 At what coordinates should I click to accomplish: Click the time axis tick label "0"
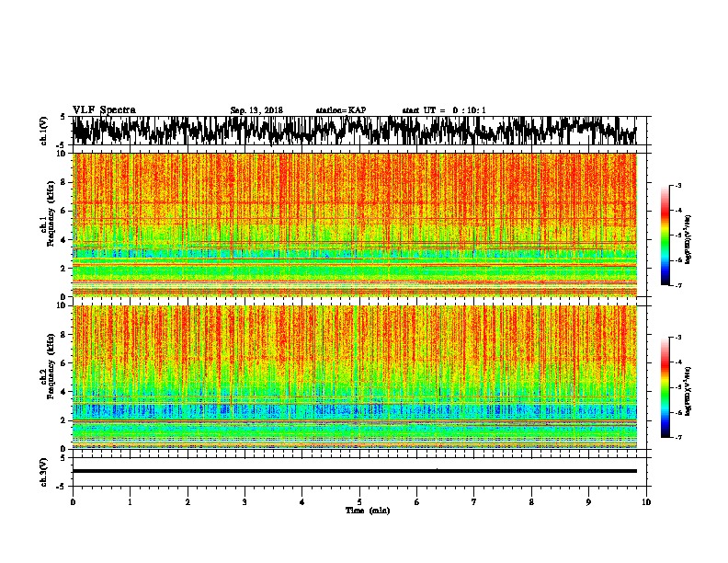[x=73, y=502]
